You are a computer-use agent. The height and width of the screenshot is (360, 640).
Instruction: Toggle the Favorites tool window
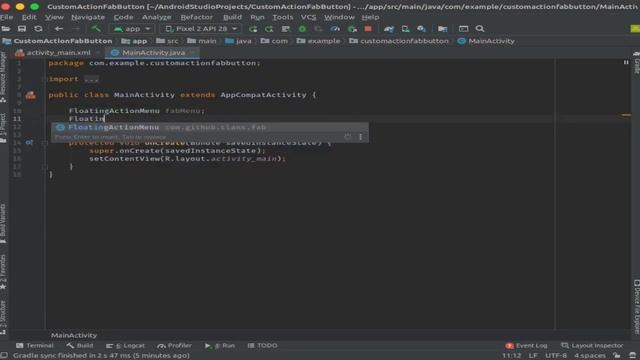[3, 272]
